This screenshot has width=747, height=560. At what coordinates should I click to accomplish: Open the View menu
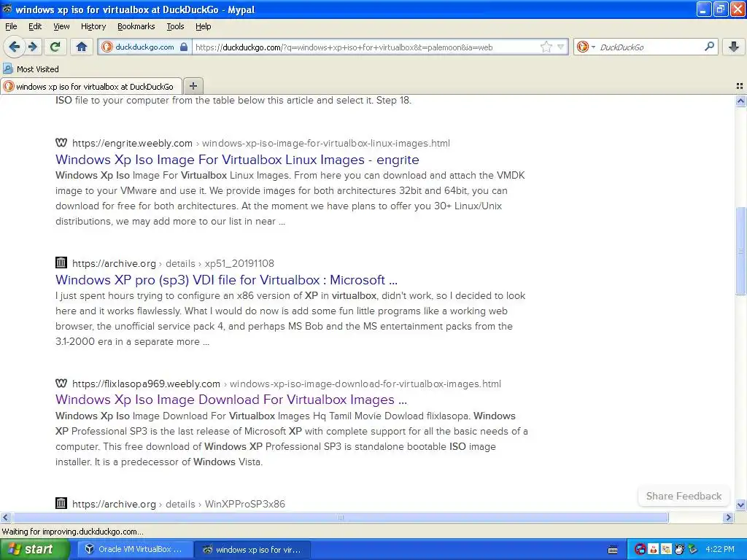[61, 26]
